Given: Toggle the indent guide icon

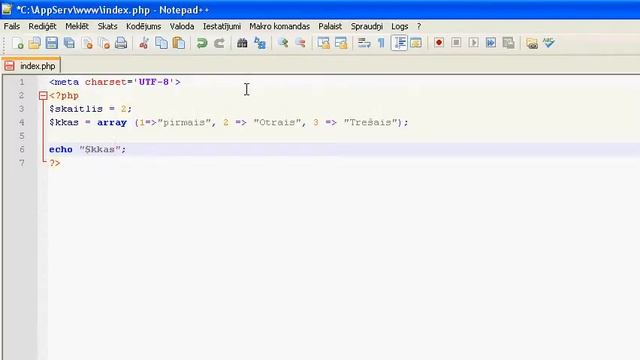Looking at the screenshot, I should (x=399, y=43).
